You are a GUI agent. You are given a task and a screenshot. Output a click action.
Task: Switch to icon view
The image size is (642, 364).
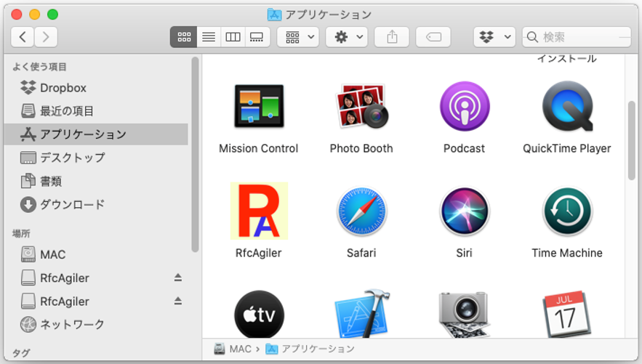(183, 37)
